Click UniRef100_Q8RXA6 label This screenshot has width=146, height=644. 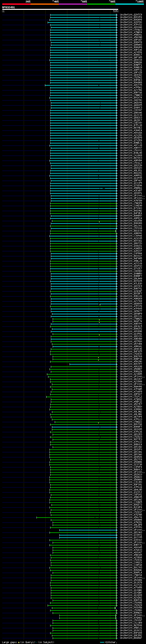coord(131,113)
